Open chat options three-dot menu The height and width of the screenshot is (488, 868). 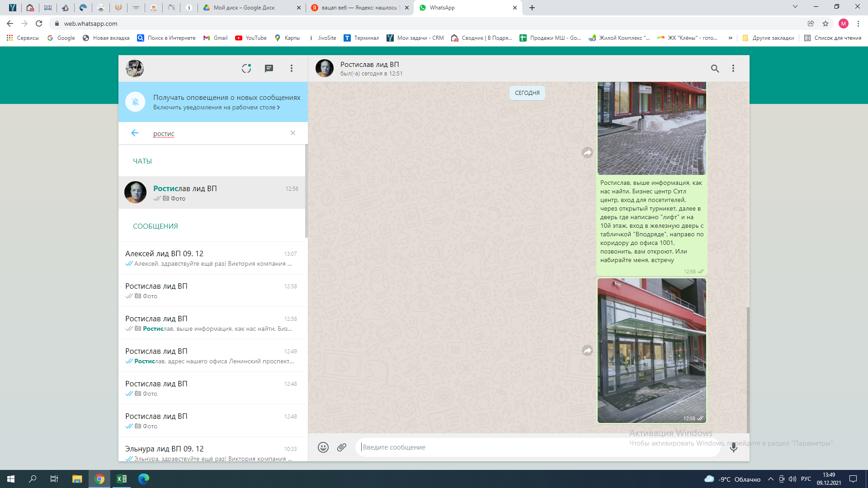coord(733,68)
